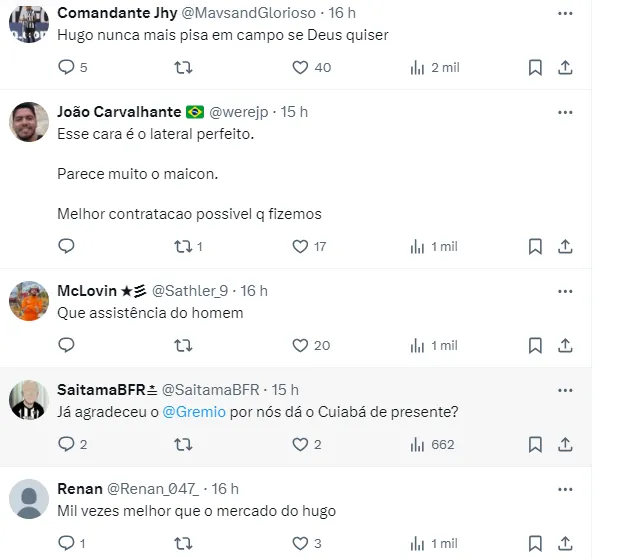The image size is (617, 559).
Task: Open more options for João Carvalhante's tweet
Action: (565, 112)
